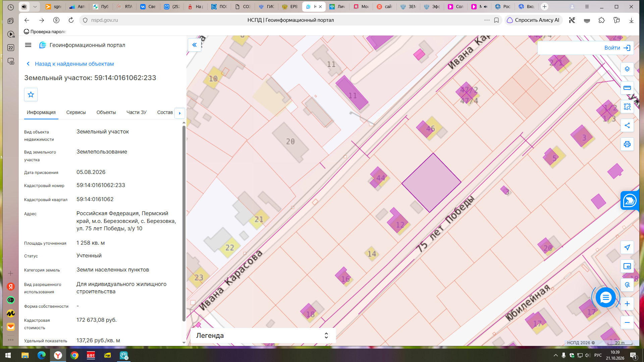Open the Проверка пароля bookmark
This screenshot has height=362, width=644.
pos(45,32)
